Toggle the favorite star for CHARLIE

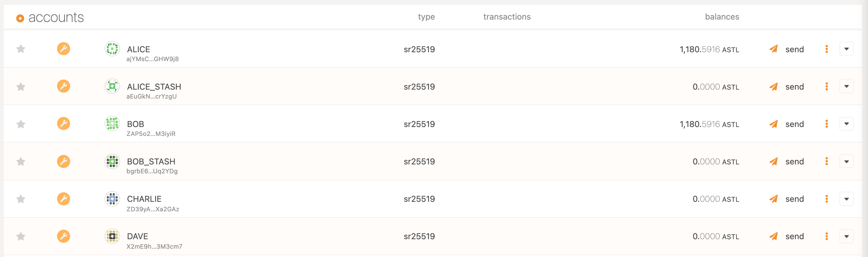tap(21, 199)
